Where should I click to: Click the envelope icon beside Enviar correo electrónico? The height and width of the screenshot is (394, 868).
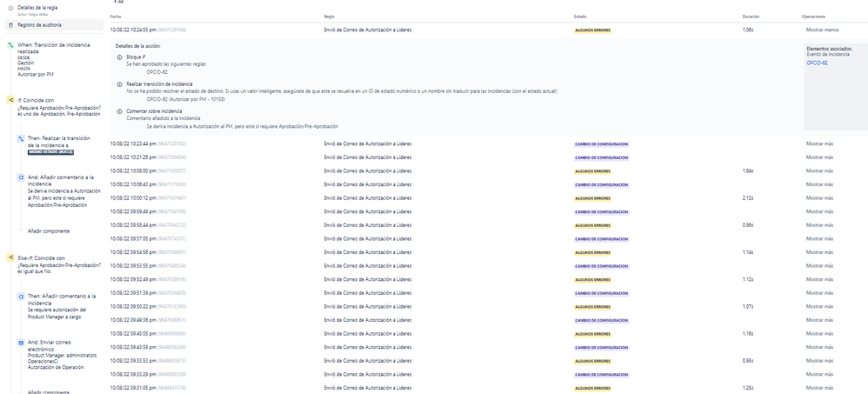click(21, 343)
